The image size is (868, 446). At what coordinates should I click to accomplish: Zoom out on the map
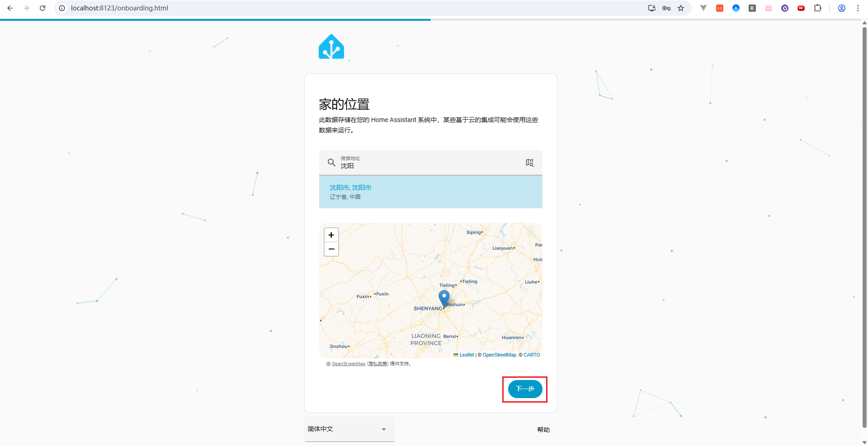pos(331,249)
